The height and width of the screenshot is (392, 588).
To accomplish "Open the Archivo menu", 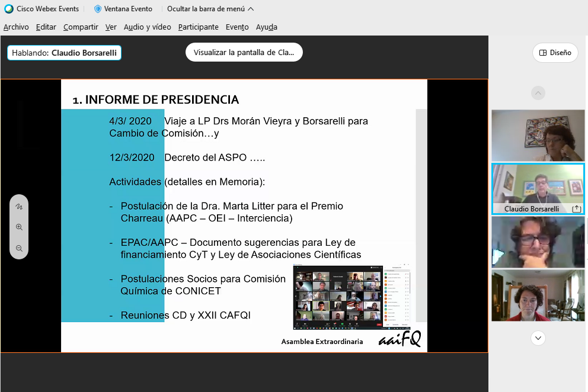I will click(x=16, y=27).
